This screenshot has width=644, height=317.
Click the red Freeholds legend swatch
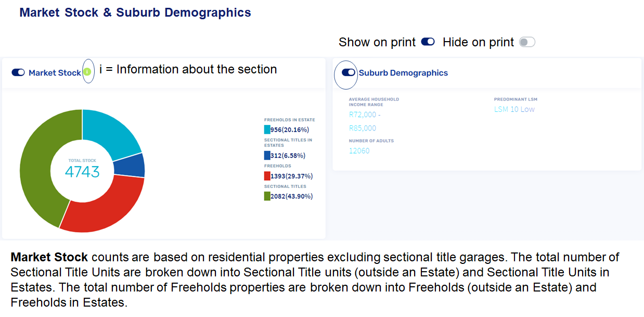click(x=267, y=176)
